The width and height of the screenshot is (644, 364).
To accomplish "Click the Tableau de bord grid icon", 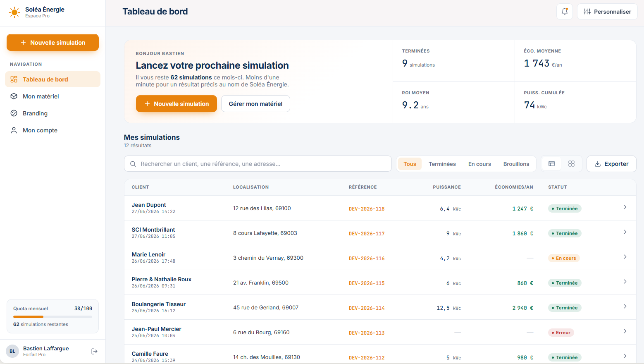I will pyautogui.click(x=14, y=79).
